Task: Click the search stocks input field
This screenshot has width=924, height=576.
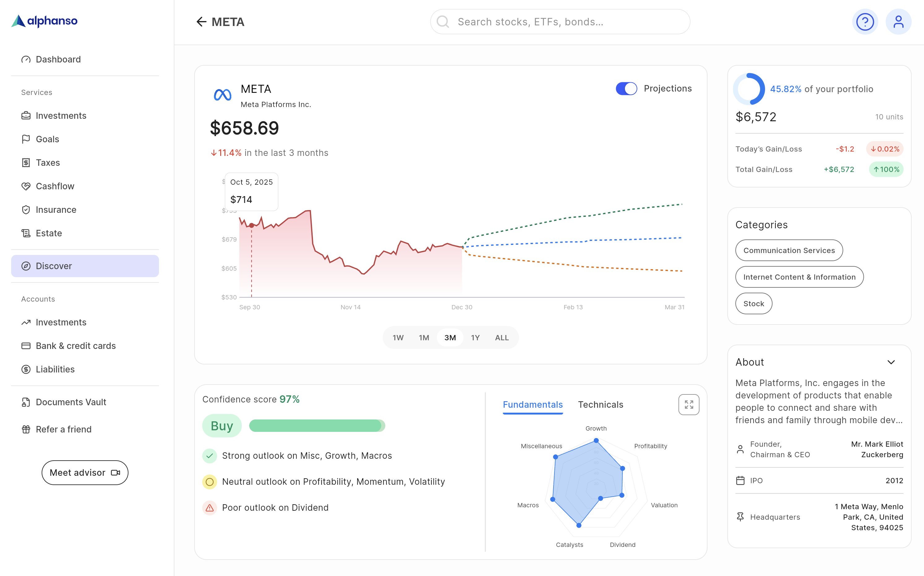Action: coord(567,22)
